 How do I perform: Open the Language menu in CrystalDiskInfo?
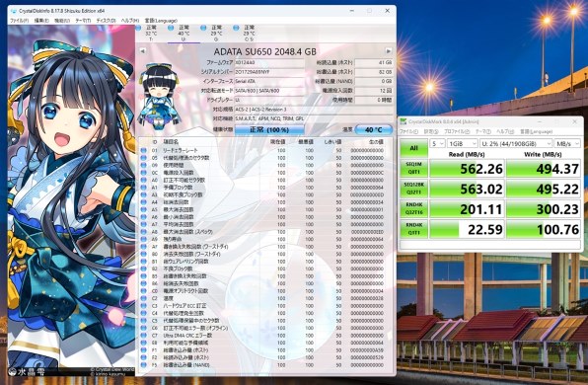[161, 21]
